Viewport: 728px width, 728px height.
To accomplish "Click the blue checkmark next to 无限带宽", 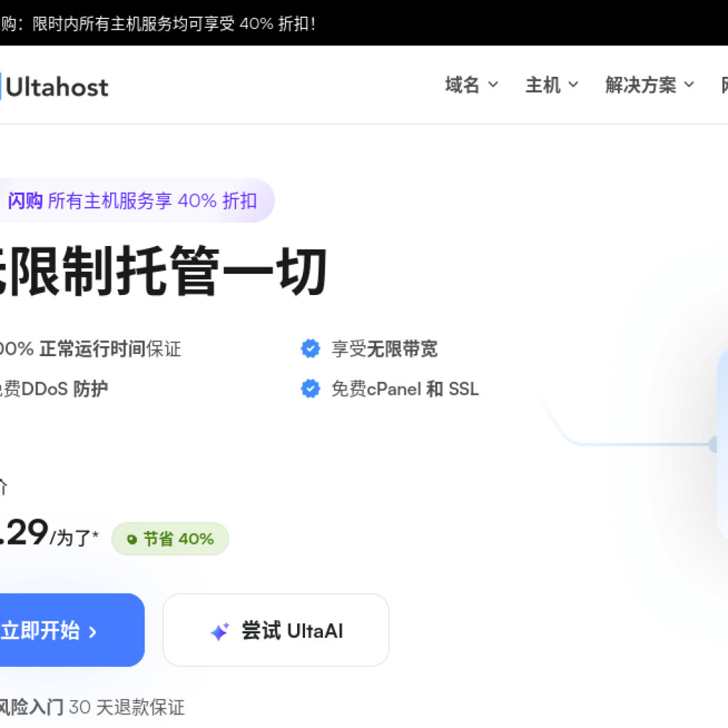I will 311,348.
